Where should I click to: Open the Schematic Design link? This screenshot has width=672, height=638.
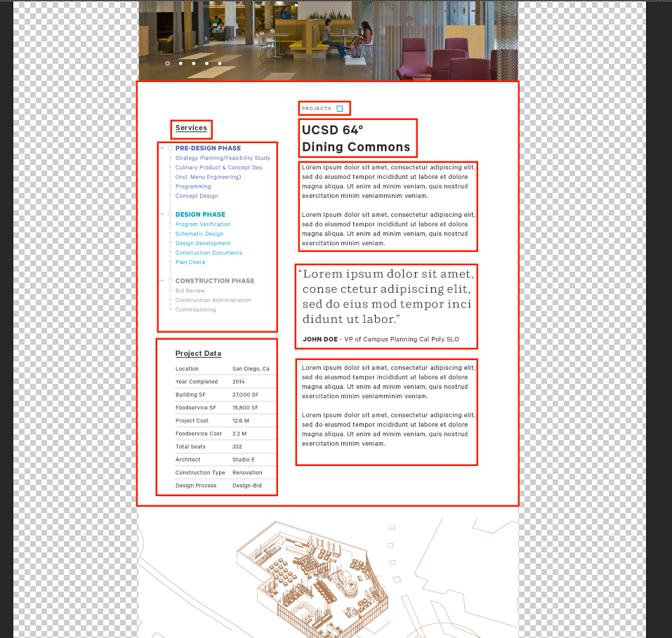tap(199, 234)
